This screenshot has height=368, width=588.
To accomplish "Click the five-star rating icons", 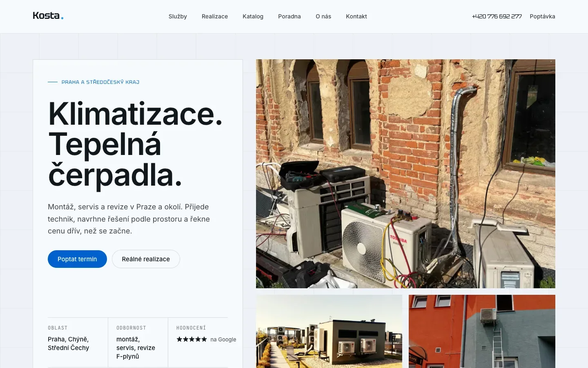I will 192,339.
